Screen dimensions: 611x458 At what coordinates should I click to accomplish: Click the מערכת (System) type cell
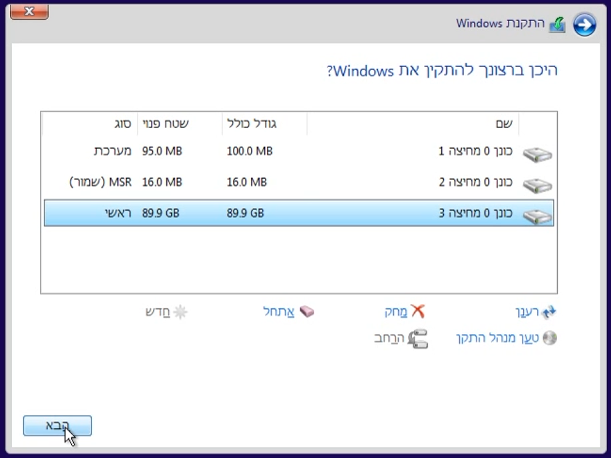click(x=113, y=151)
